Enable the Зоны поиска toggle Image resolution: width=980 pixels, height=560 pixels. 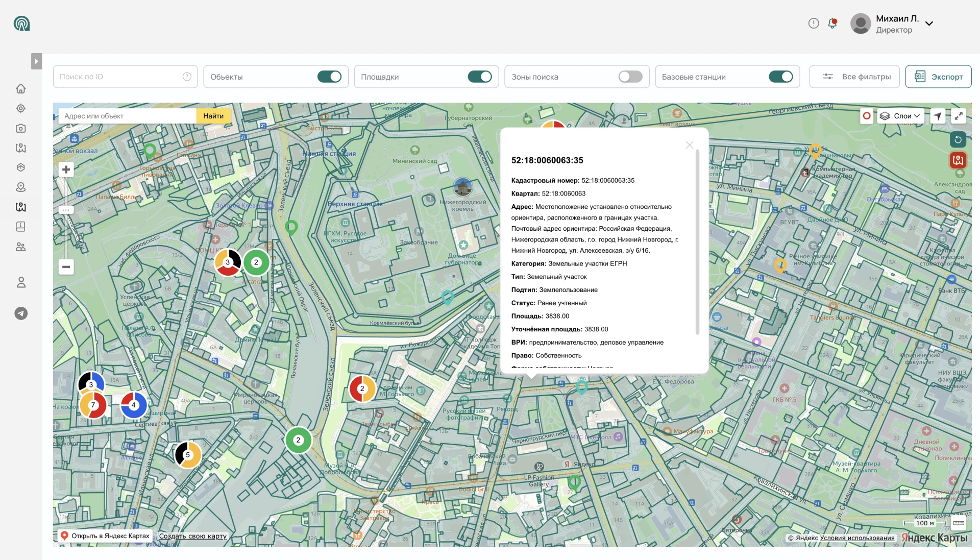tap(630, 77)
